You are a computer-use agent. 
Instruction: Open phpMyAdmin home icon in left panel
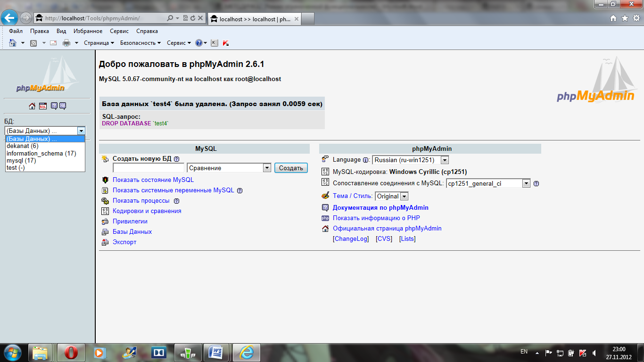32,106
